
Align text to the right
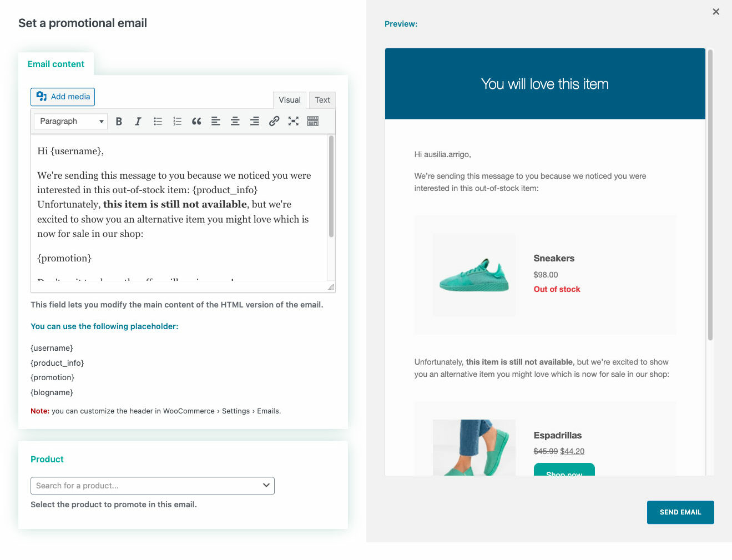[255, 122]
